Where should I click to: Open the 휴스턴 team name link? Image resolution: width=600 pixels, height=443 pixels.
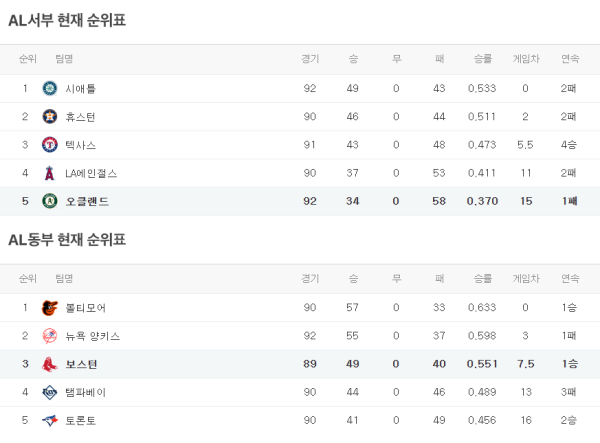pyautogui.click(x=80, y=117)
